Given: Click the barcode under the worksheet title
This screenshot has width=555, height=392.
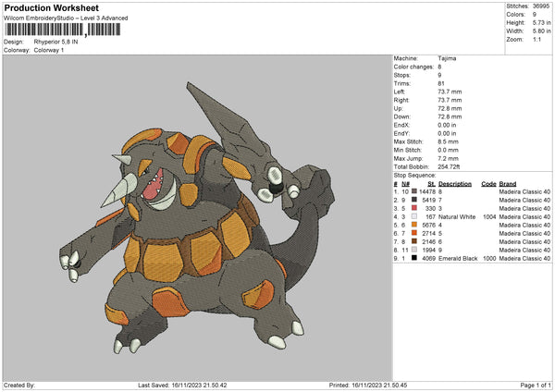Looking at the screenshot, I should click(63, 30).
